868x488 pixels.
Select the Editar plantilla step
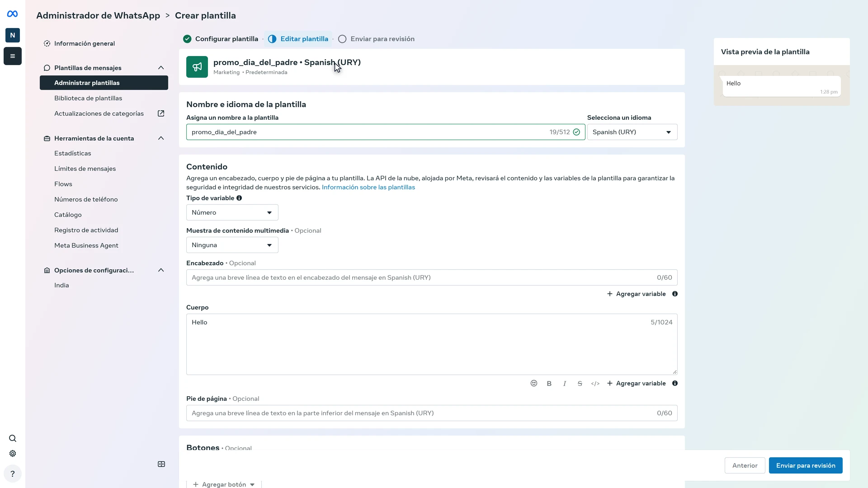[298, 39]
